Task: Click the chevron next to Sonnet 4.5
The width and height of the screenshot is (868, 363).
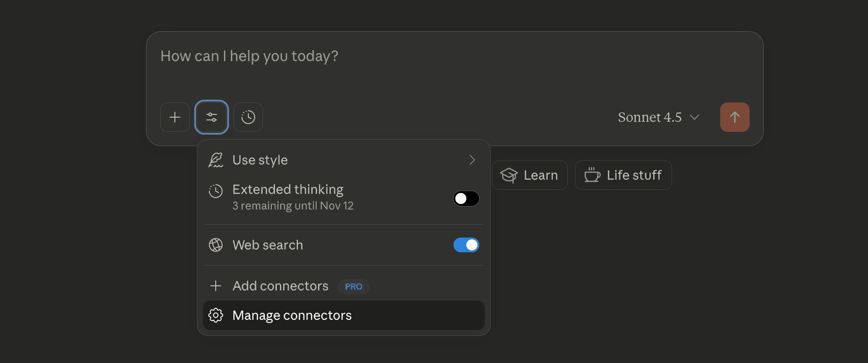Action: click(694, 117)
